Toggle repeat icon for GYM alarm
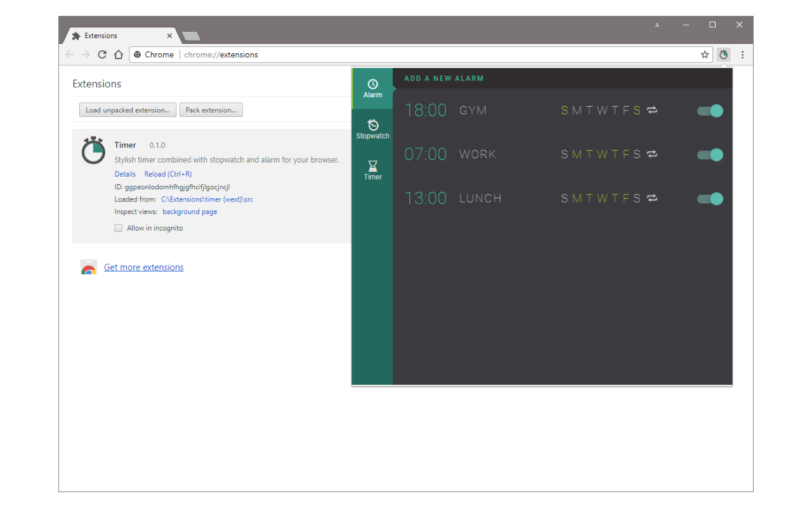Image resolution: width=812 pixels, height=508 pixels. pyautogui.click(x=652, y=110)
